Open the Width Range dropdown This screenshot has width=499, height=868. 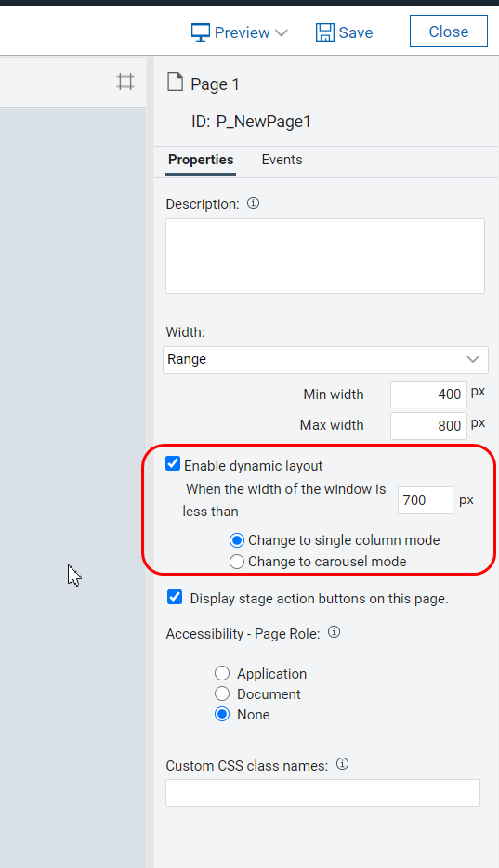coord(325,360)
